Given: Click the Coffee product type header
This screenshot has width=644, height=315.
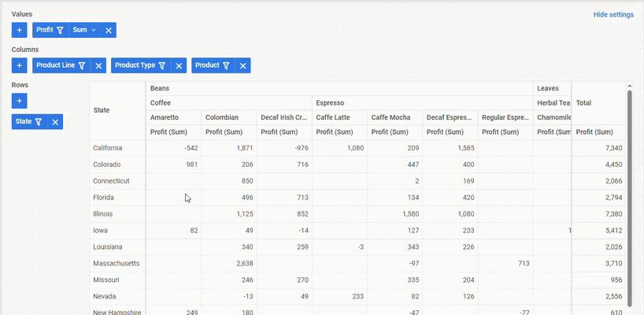Looking at the screenshot, I should click(229, 102).
